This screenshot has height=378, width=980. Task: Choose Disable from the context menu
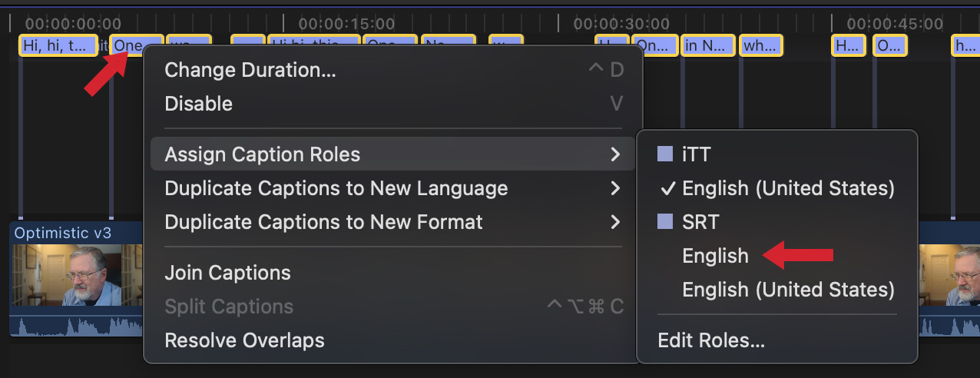click(x=199, y=104)
